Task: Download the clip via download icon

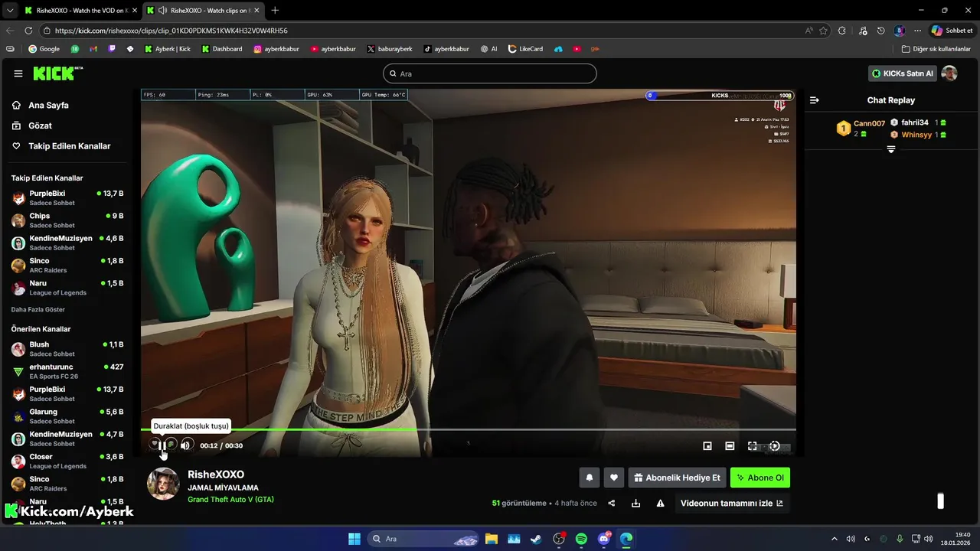Action: (635, 503)
